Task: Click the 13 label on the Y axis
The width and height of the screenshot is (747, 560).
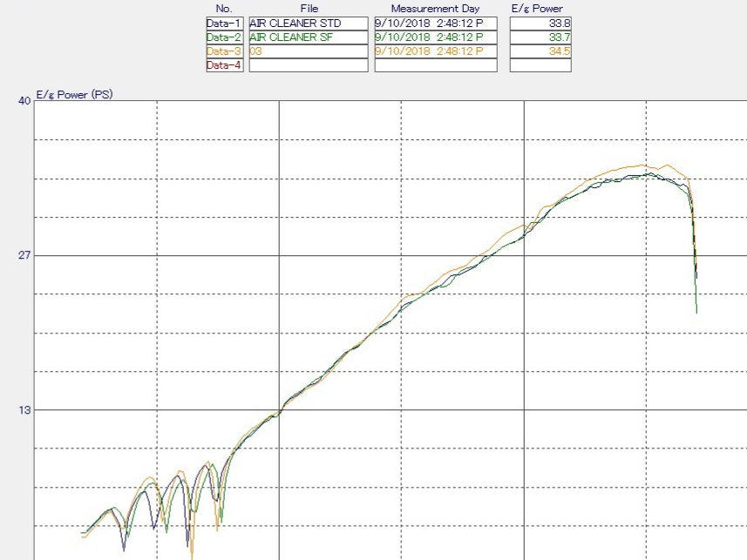Action: pos(24,410)
